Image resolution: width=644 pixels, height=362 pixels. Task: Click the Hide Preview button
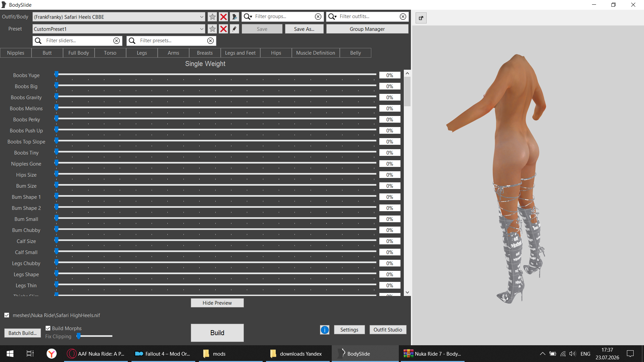pyautogui.click(x=217, y=303)
